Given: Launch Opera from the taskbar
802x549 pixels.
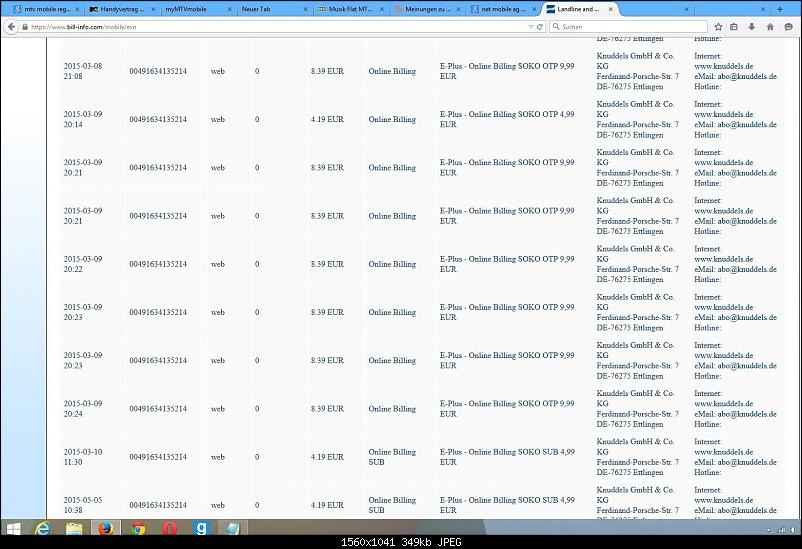Looking at the screenshot, I should [x=170, y=529].
